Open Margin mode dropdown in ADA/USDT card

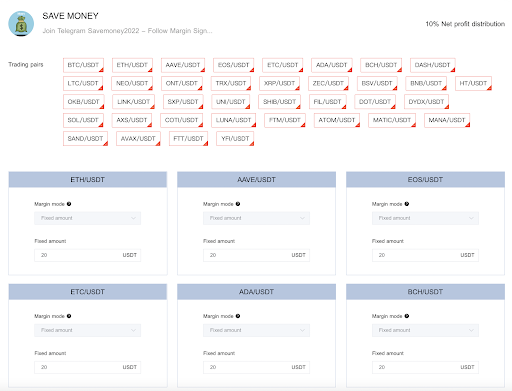256,330
